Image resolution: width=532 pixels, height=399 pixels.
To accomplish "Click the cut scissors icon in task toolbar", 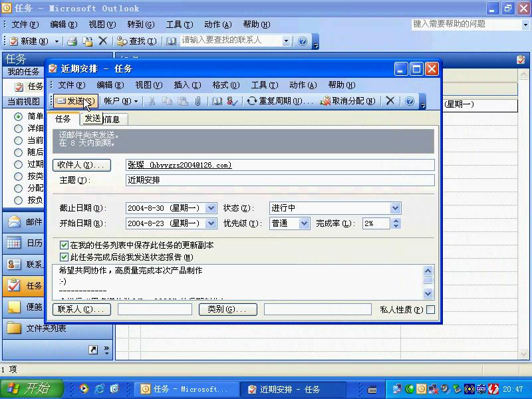I will coord(152,101).
